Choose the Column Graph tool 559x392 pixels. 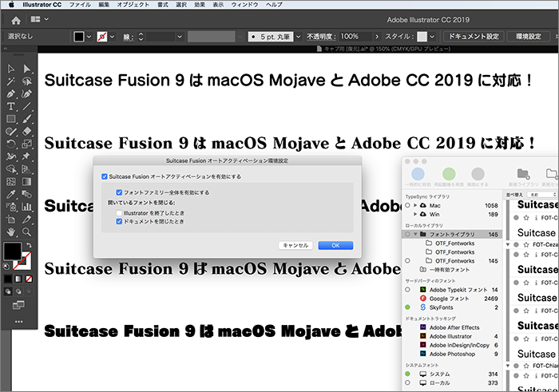tap(26, 207)
